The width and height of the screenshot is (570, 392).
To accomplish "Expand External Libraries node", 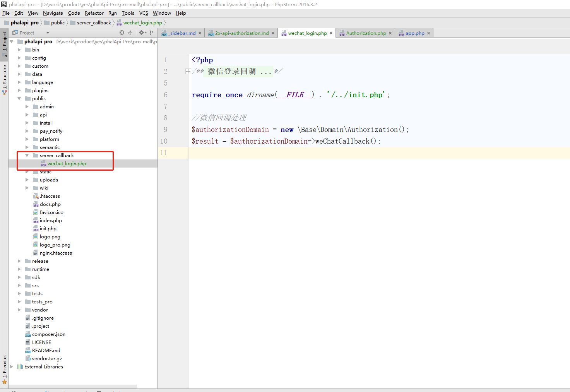I will tap(12, 367).
